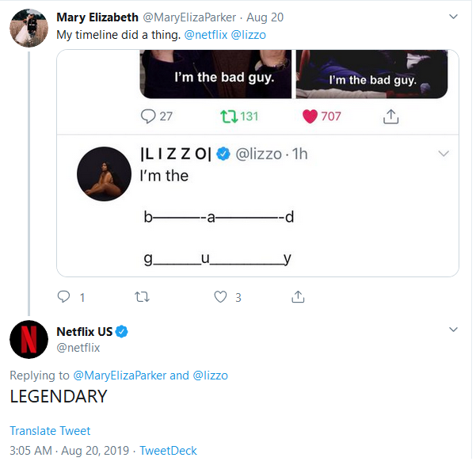Screen dimensions: 476x469
Task: Click red heart icon showing 707
Action: (310, 116)
